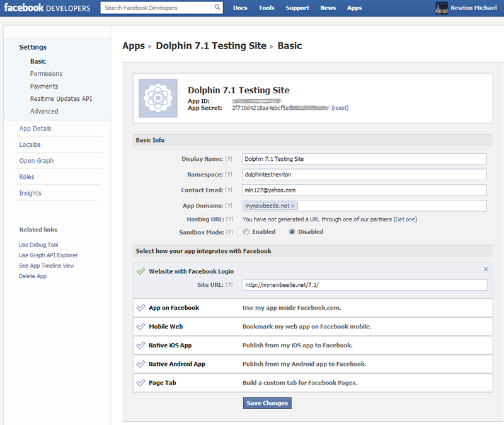Open Permissions settings in sidebar
This screenshot has height=425, width=504.
coord(46,74)
